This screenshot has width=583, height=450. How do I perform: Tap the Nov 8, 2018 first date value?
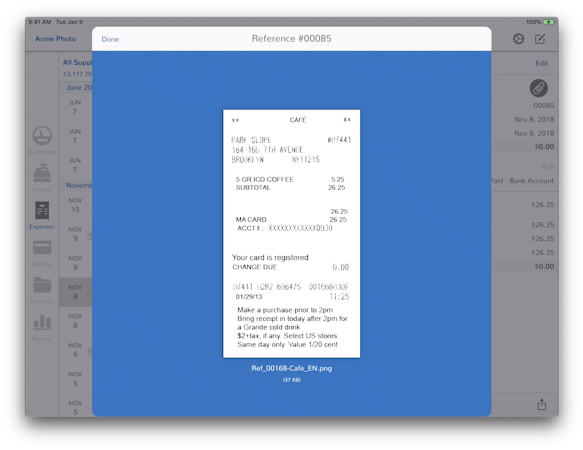pos(534,119)
